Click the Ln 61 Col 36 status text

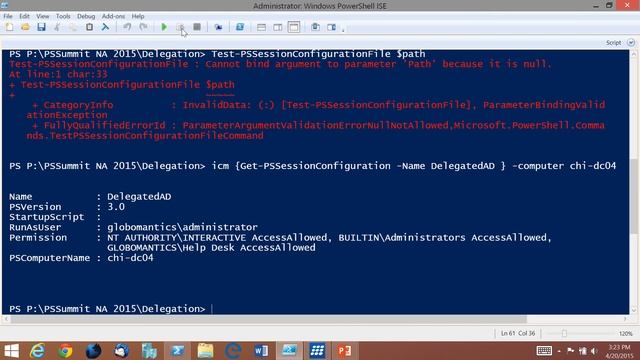(x=518, y=333)
